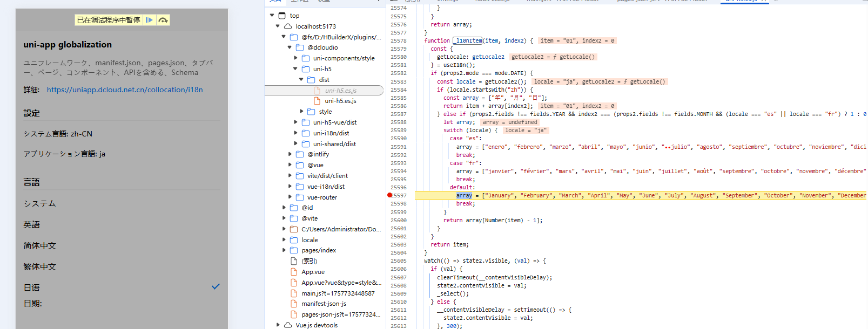Viewport: 868px width, 329px height.
Task: Collapse the dist folder
Action: pos(301,80)
